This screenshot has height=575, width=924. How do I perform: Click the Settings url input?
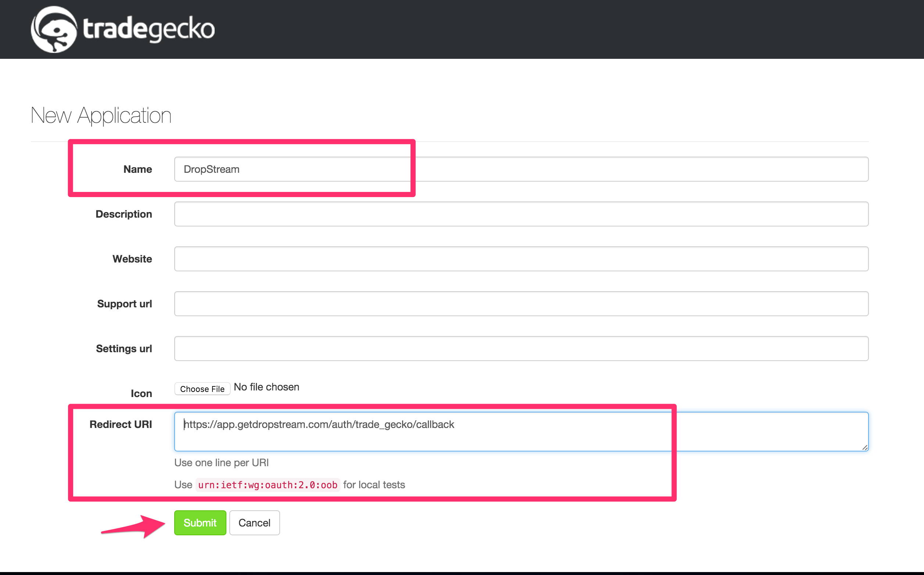[521, 349]
